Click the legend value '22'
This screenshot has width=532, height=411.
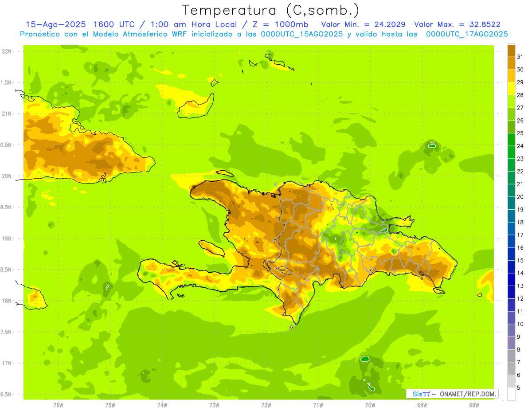pos(520,171)
